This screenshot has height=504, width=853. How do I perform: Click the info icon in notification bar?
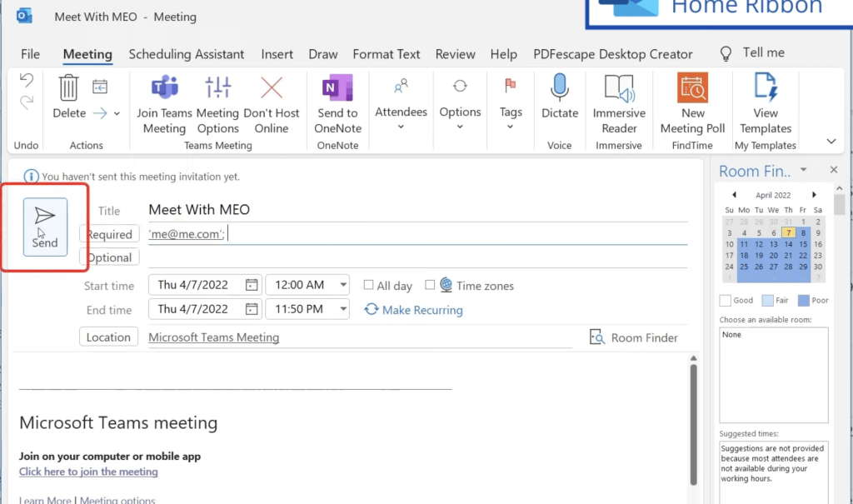[x=31, y=177]
